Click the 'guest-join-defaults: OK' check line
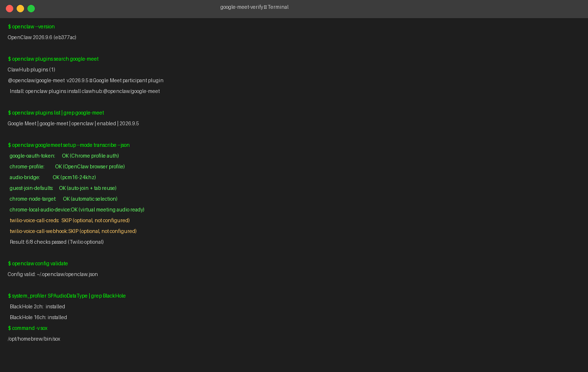The height and width of the screenshot is (372, 588). coord(63,188)
